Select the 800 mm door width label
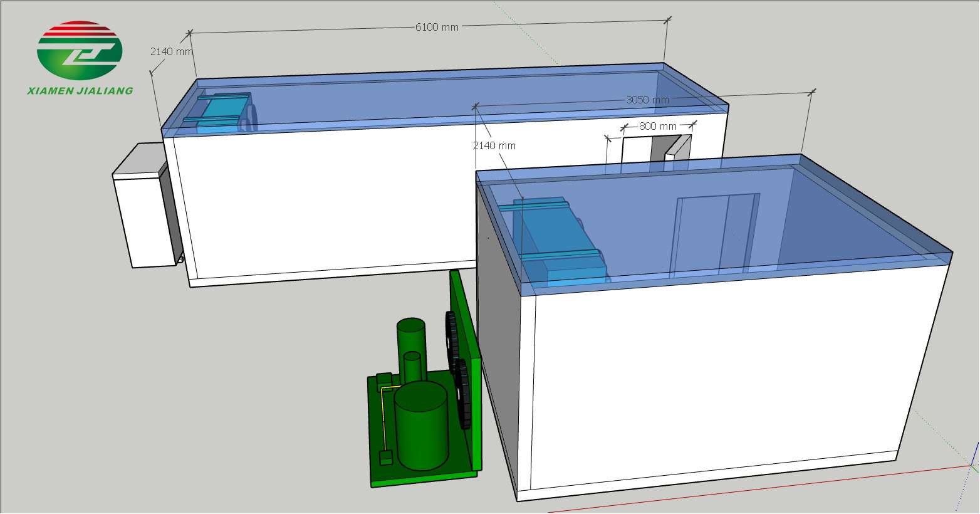 click(657, 126)
